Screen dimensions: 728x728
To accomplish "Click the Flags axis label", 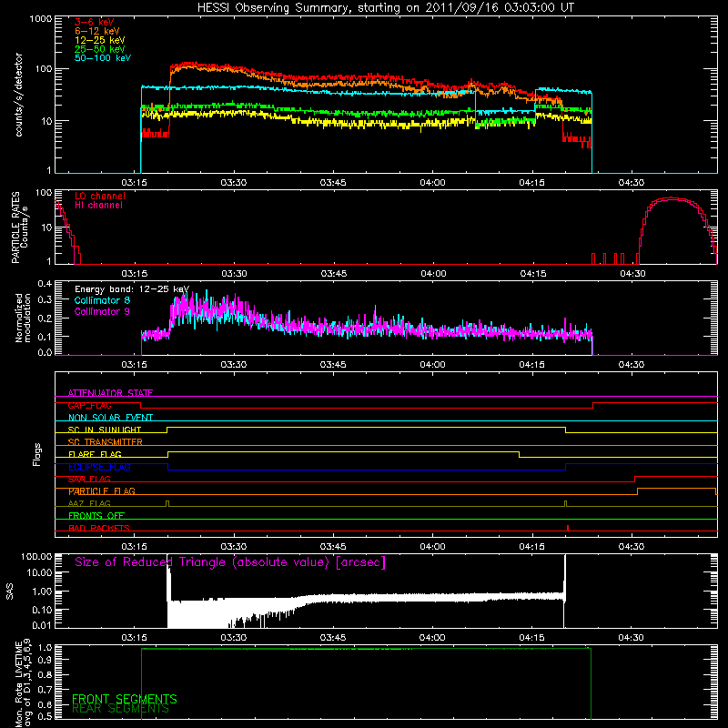I will [37, 454].
